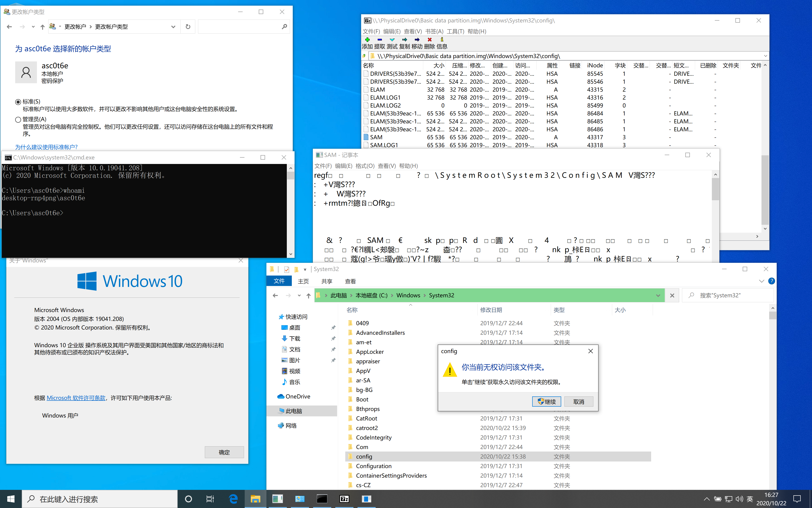Select ELAM.LOG1 file in 7-Zip list
This screenshot has width=812, height=508.
pyautogui.click(x=385, y=98)
